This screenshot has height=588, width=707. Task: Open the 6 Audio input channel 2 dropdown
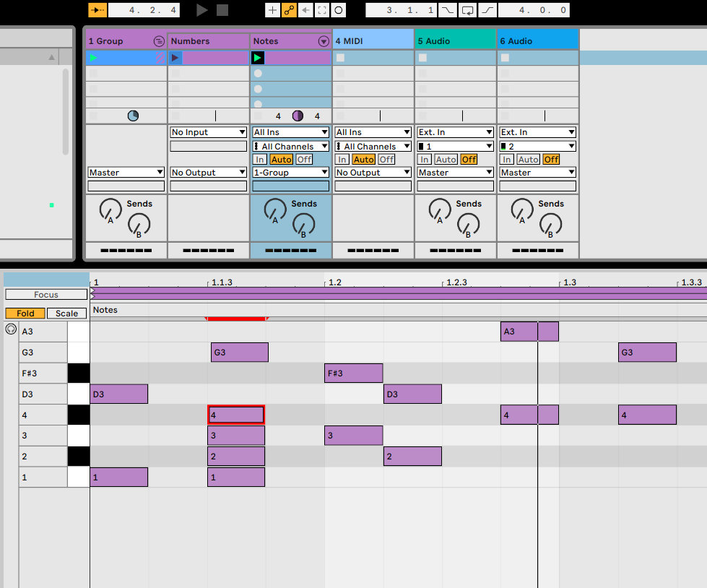tap(537, 146)
